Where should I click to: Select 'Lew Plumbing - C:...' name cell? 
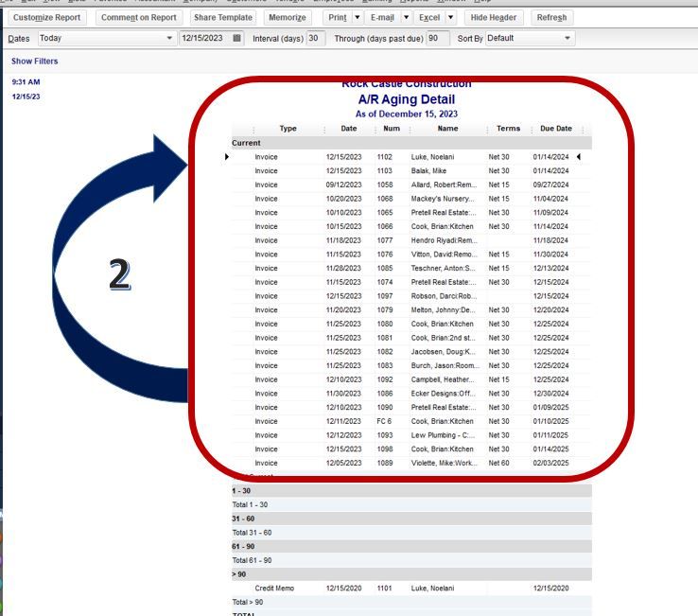pyautogui.click(x=443, y=435)
